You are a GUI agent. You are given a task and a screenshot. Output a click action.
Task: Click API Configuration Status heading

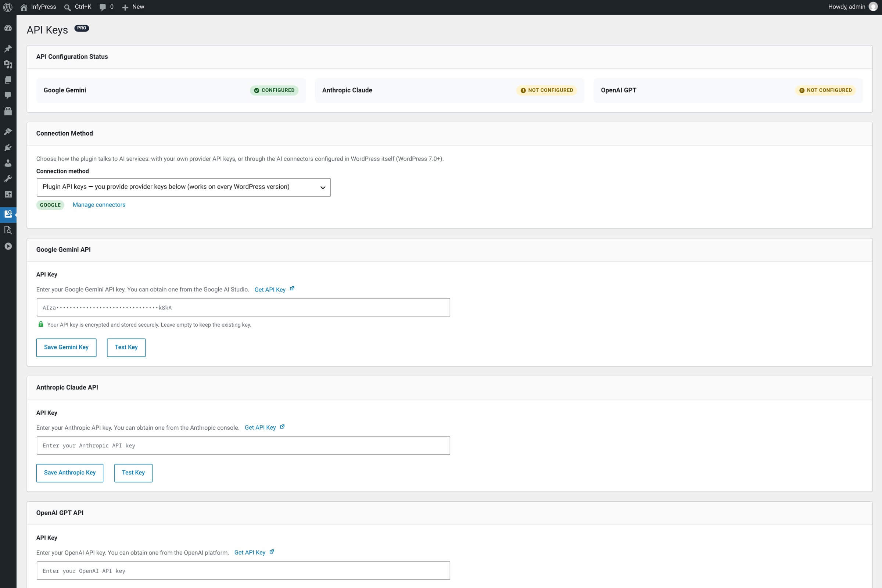tap(72, 57)
